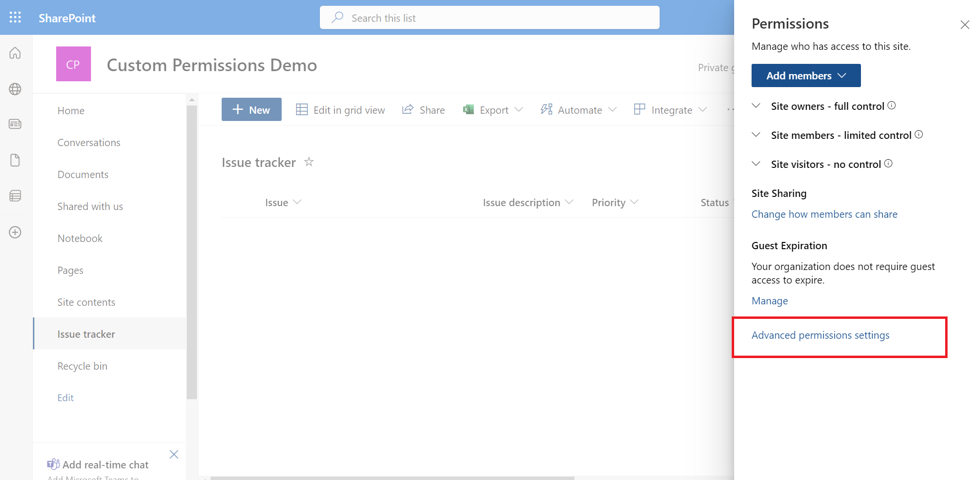Place cursor in the Search this list box
Viewport: 980px width, 480px height.
[489, 17]
